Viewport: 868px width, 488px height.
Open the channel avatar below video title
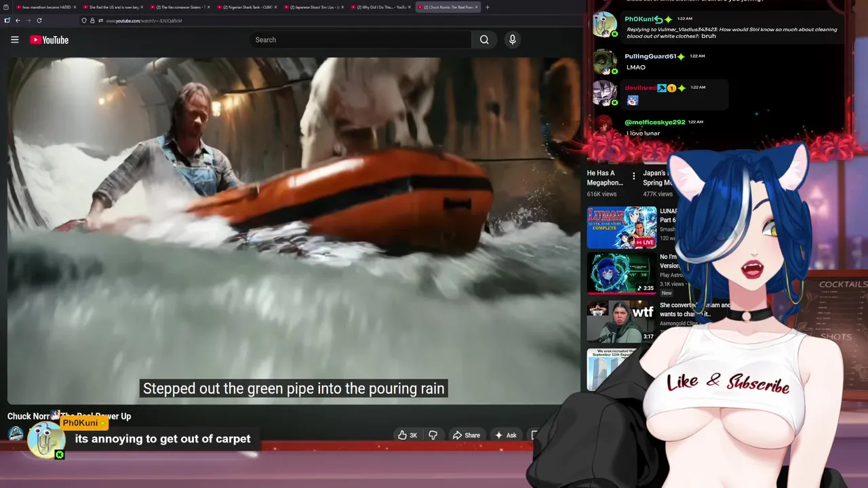click(x=16, y=434)
